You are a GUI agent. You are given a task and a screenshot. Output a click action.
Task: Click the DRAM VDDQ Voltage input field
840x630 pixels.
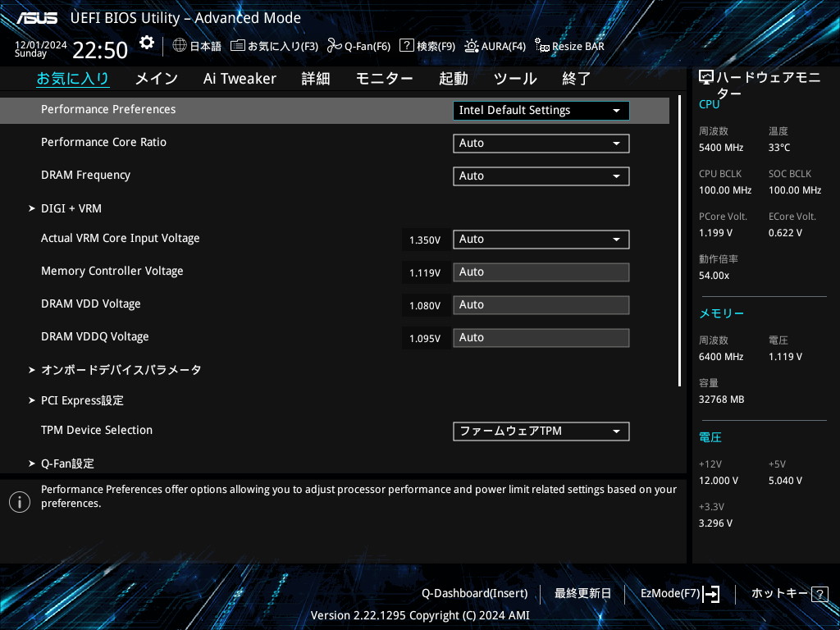541,337
